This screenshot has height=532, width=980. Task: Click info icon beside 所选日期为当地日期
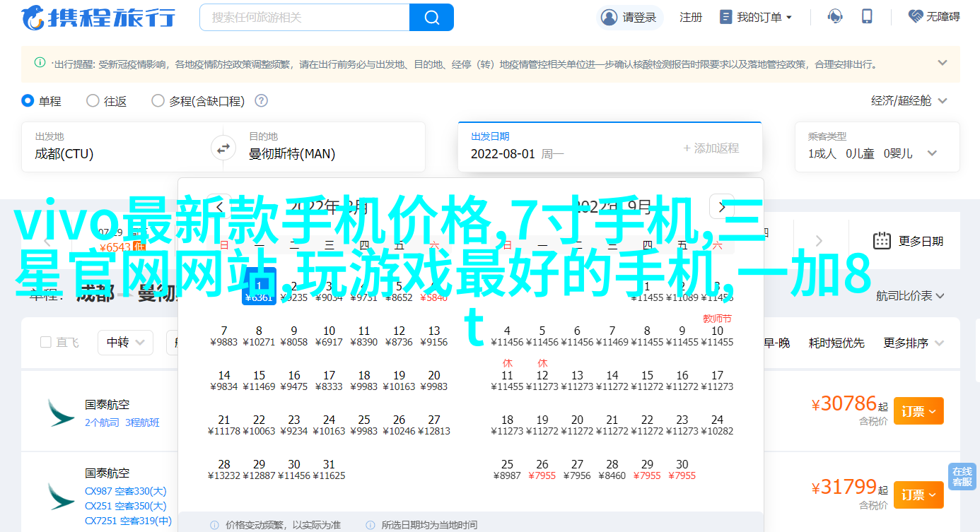pos(372,525)
